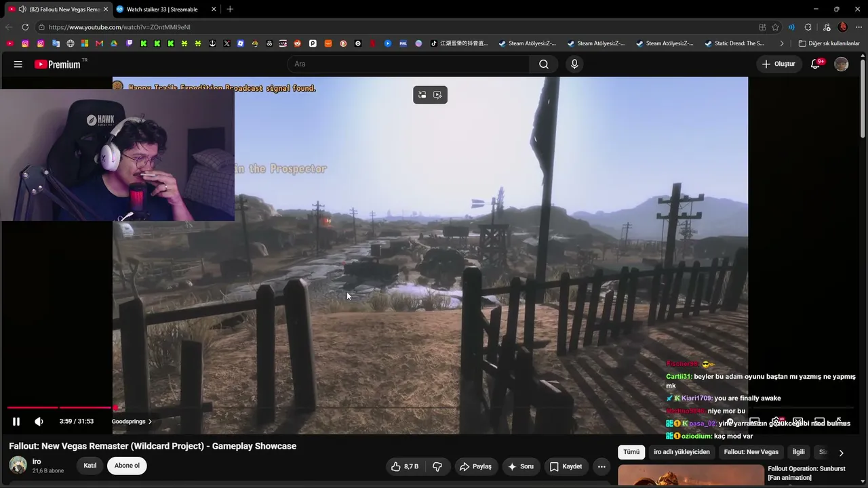Screen dimensions: 868x488
Task: Save the video with Kaydet
Action: [566, 466]
